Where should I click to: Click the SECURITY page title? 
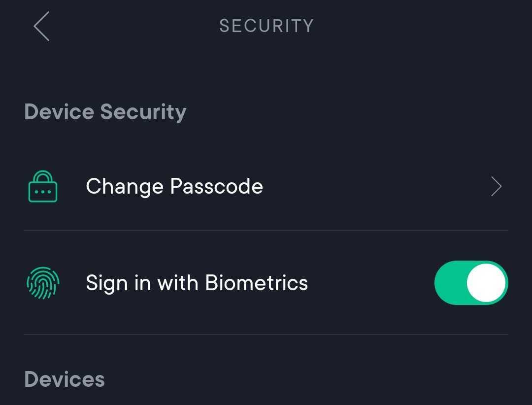coord(266,26)
